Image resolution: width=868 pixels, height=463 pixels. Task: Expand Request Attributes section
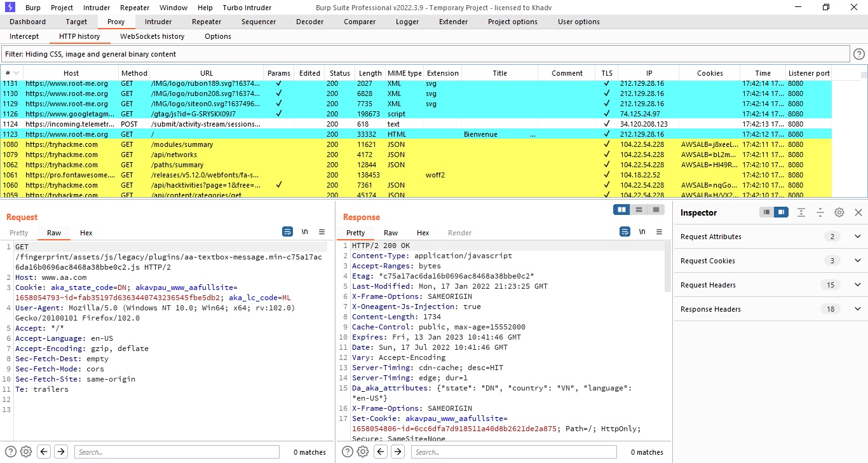pos(858,237)
